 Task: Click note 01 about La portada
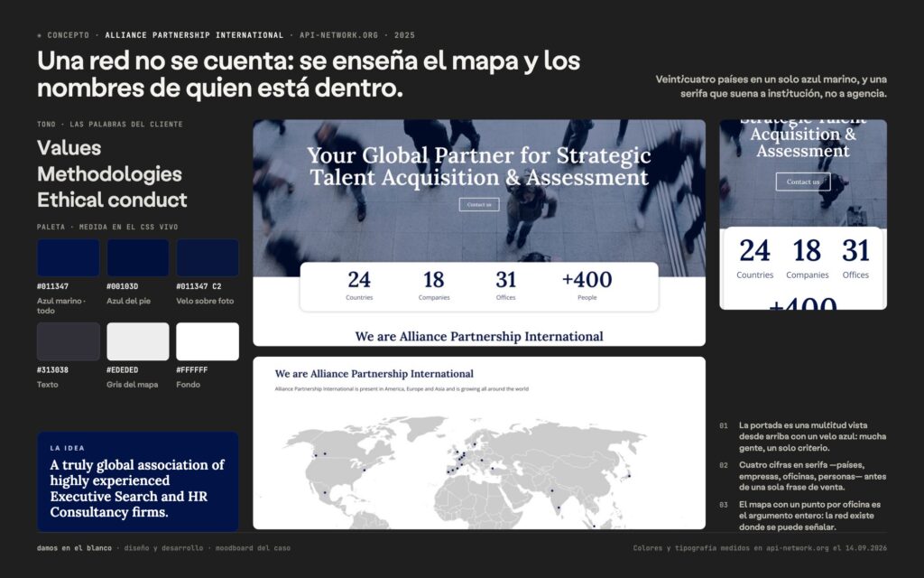tap(812, 436)
